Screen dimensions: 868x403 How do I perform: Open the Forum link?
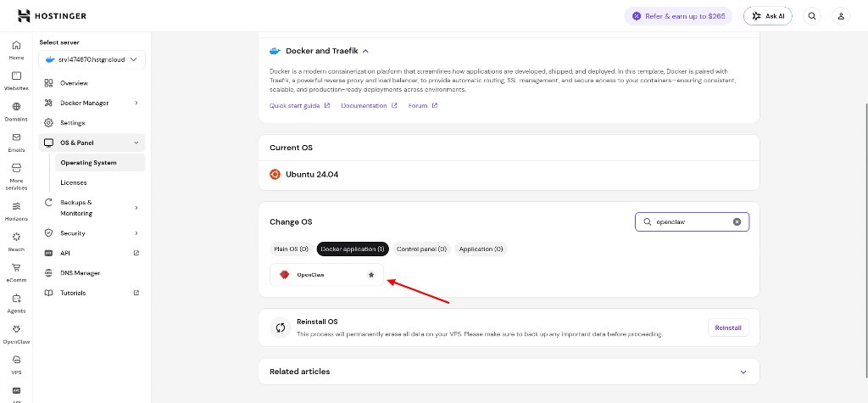click(423, 105)
